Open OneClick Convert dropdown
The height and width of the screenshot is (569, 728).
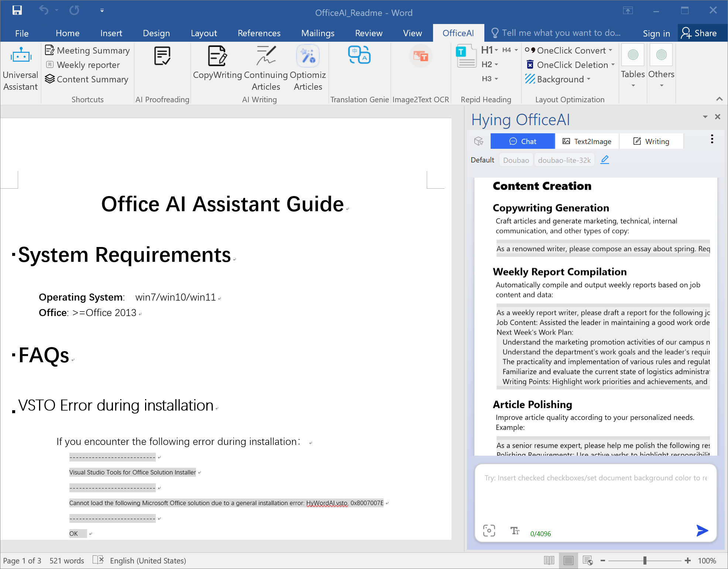[569, 50]
